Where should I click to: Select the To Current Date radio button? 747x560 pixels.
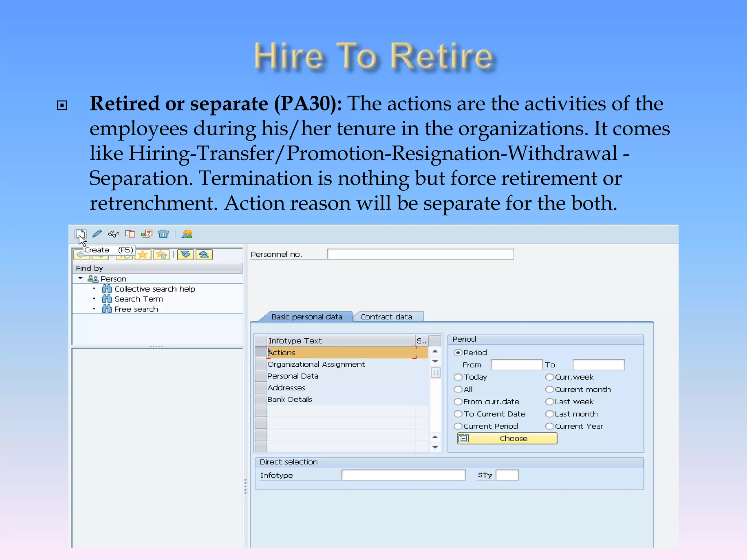458,414
